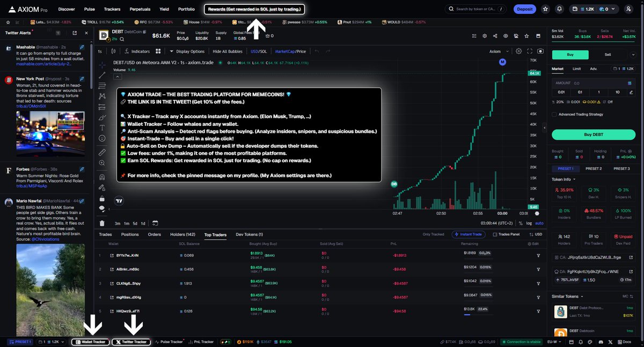This screenshot has height=347, width=644.
Task: Click the AMOUNT input field
Action: [x=593, y=83]
